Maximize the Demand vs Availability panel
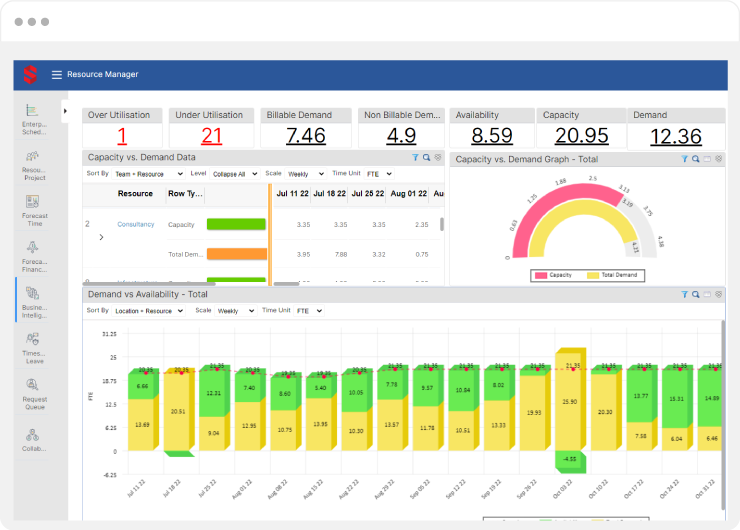 tap(707, 294)
